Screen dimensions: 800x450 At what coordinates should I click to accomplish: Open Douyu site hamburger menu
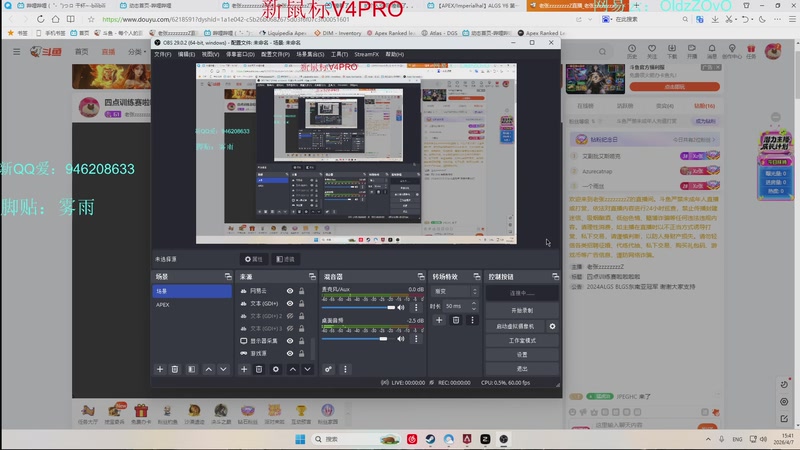point(17,52)
